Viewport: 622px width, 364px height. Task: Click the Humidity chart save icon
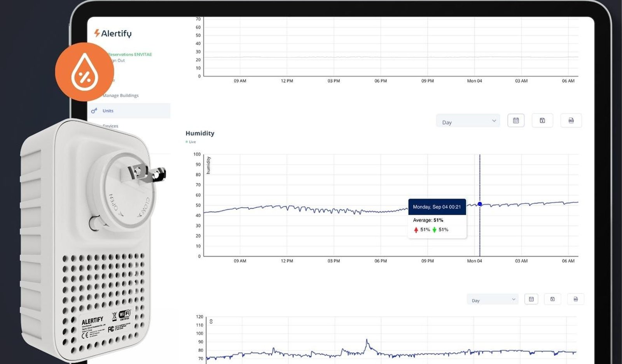click(x=542, y=120)
